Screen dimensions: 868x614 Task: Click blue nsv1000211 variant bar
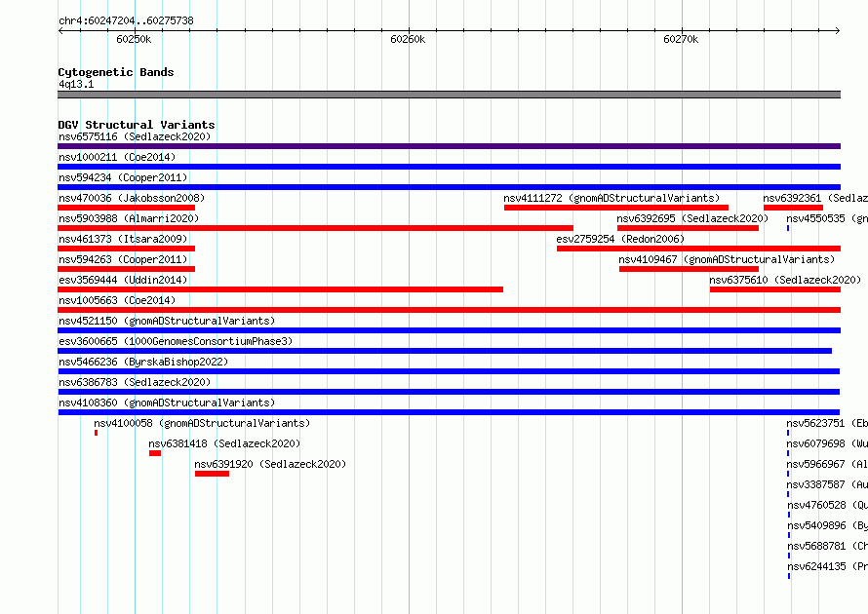(x=449, y=167)
